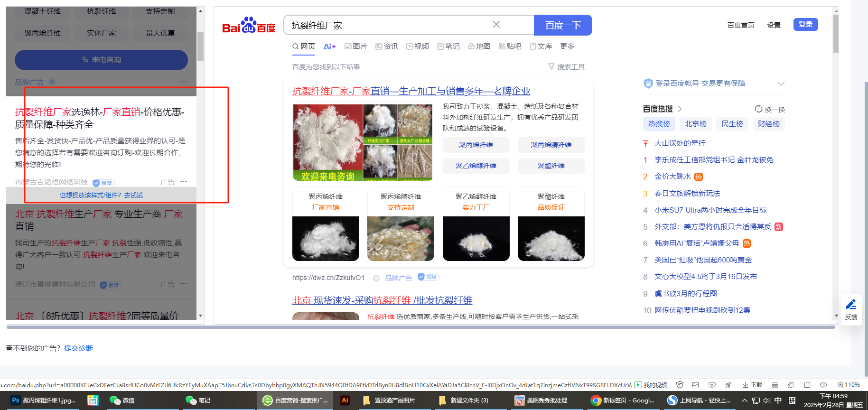Clear the search box with the X icon
868x410 pixels.
pos(496,24)
